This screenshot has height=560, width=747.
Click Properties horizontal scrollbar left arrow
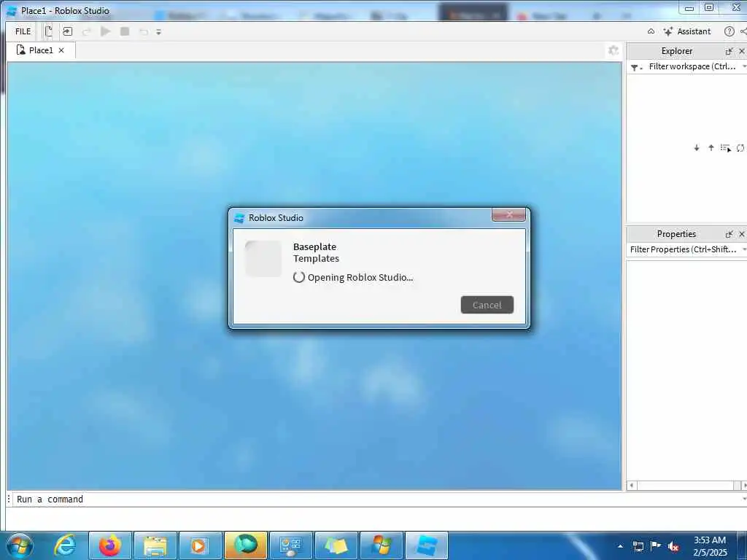coord(632,485)
